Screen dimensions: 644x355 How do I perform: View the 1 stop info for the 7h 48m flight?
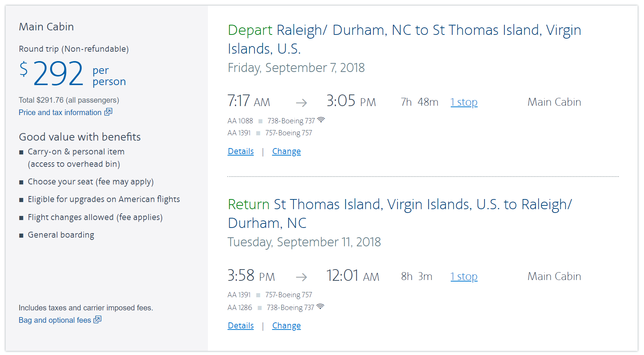click(464, 102)
